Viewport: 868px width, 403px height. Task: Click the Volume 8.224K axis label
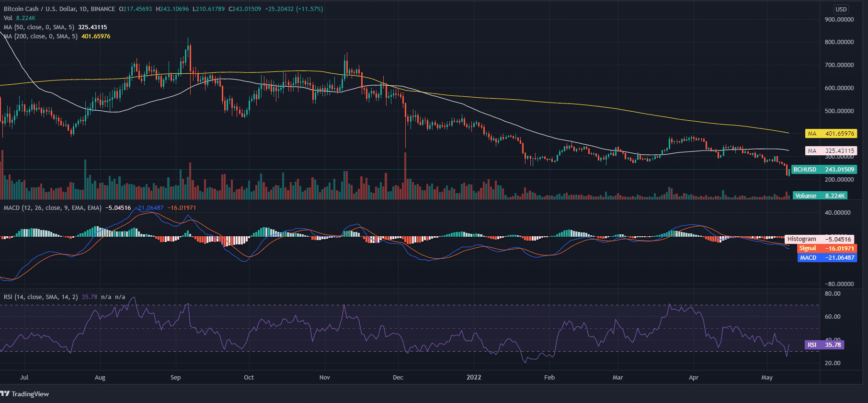click(x=820, y=196)
